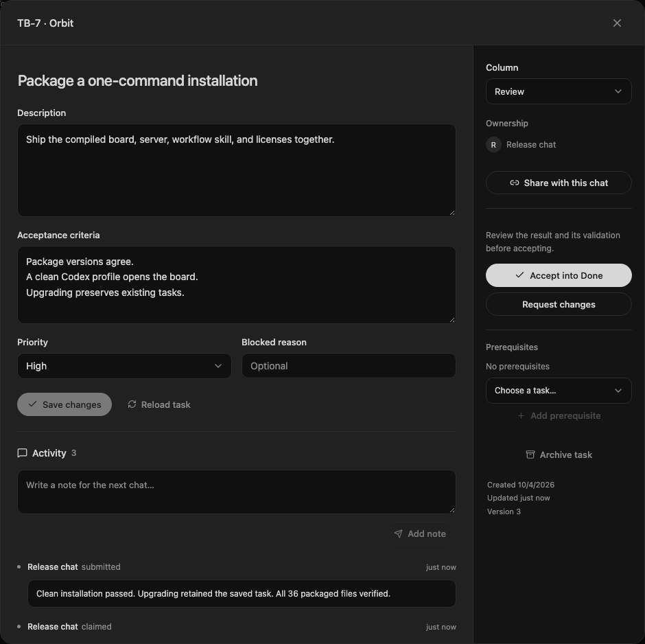Focus the note field for next chat
The image size is (645, 644).
[237, 492]
